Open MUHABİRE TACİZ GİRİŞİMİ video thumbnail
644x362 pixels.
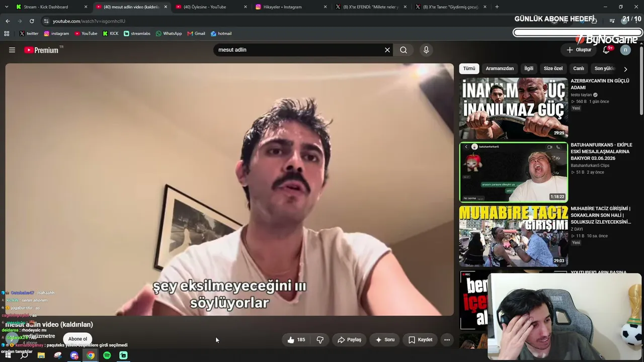tap(514, 236)
